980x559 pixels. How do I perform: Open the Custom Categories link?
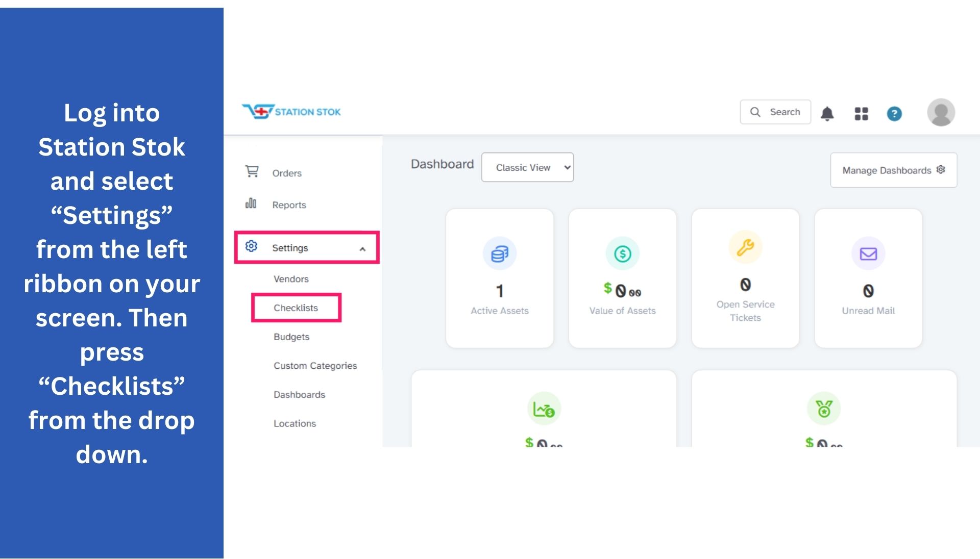(x=315, y=366)
